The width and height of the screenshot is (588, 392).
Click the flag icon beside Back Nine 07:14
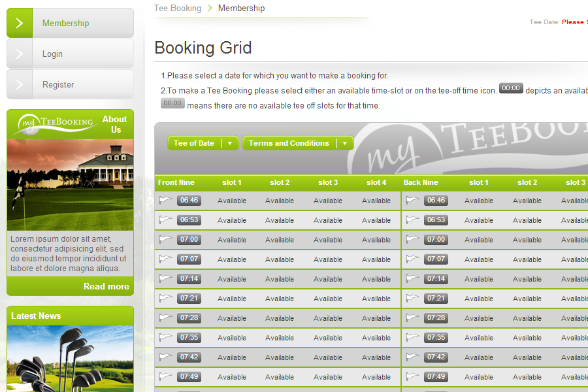coord(412,279)
